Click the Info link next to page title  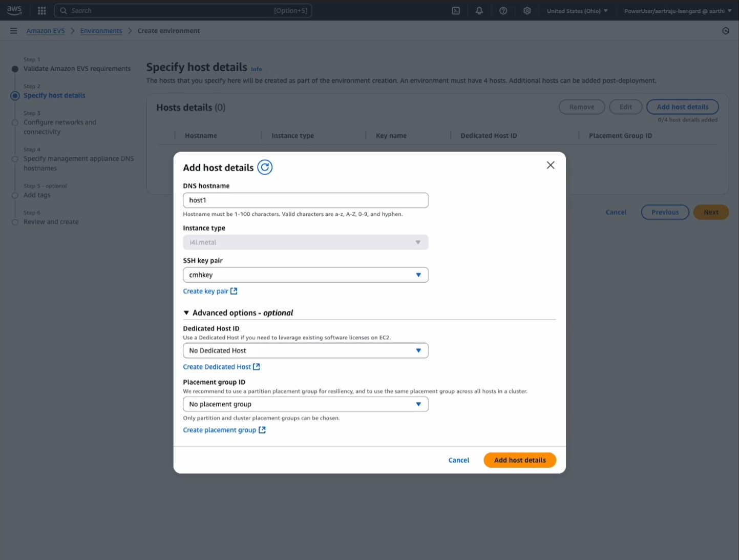[257, 69]
